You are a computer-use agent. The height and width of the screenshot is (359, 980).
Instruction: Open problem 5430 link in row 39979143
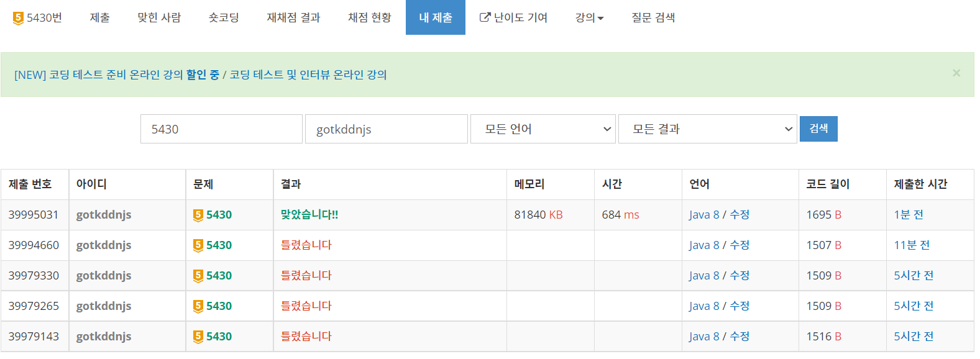(x=219, y=337)
